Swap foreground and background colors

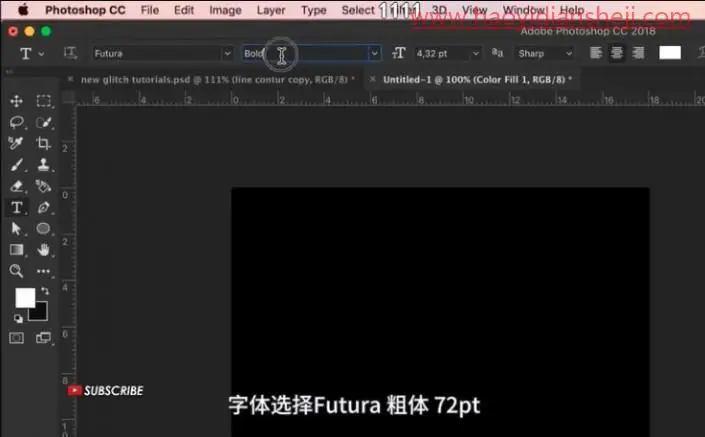45,290
